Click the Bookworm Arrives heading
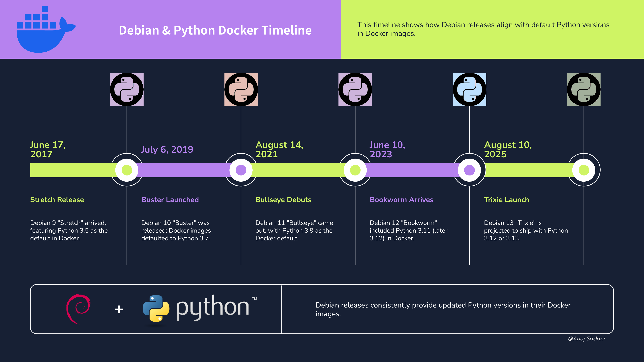This screenshot has height=362, width=644. click(x=401, y=200)
